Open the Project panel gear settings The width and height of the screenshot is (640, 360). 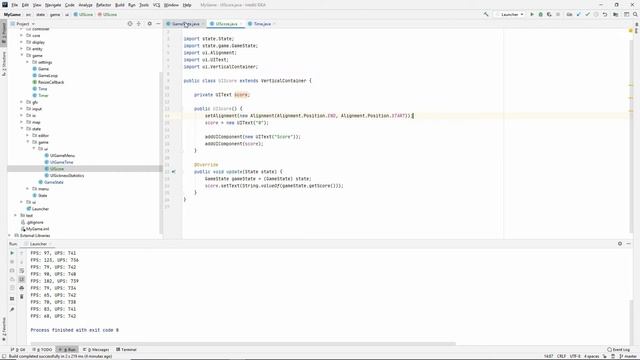click(149, 24)
